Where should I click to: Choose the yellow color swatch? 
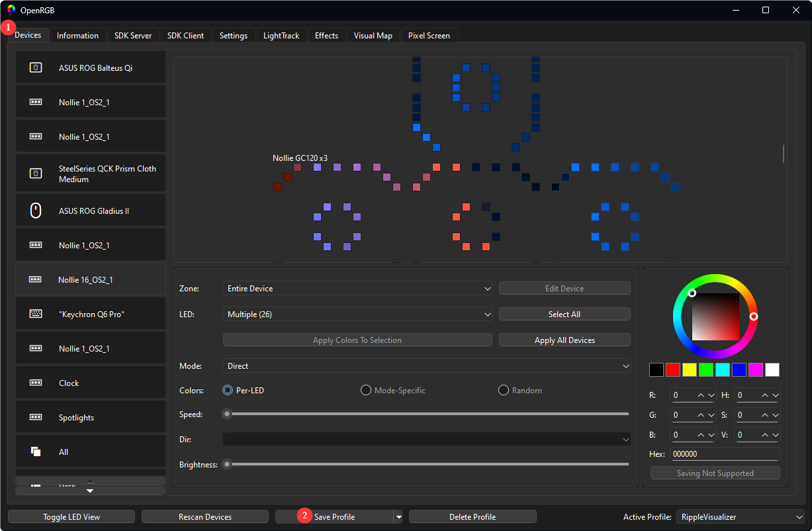pos(690,369)
